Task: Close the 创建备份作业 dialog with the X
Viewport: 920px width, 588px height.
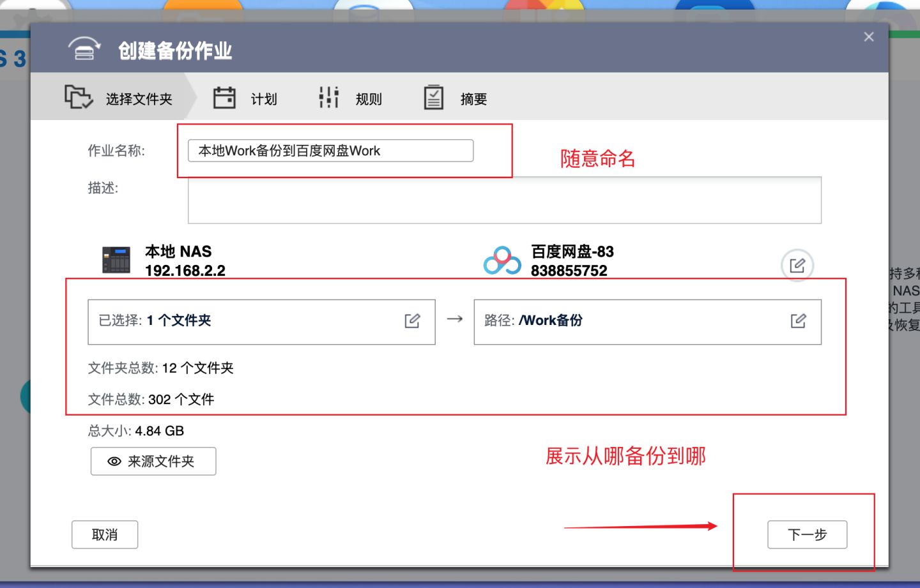Action: [x=868, y=36]
